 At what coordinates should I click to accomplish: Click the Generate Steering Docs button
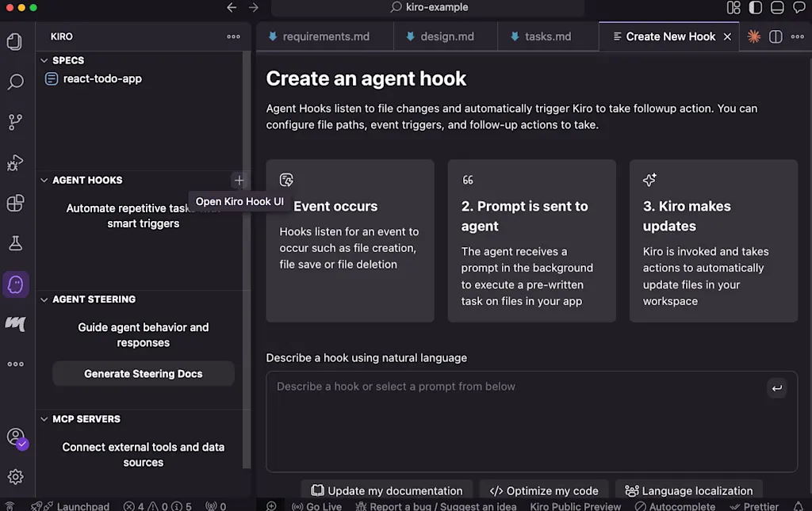144,373
